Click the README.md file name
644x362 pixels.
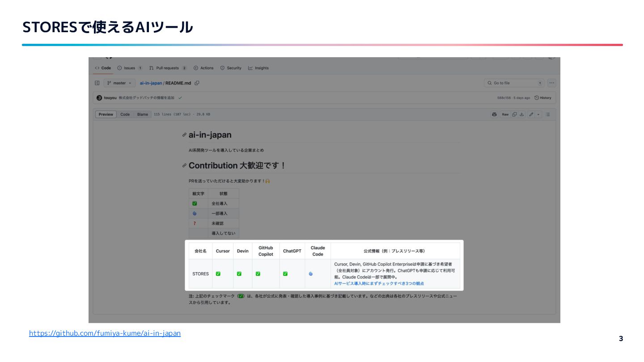[x=178, y=83]
